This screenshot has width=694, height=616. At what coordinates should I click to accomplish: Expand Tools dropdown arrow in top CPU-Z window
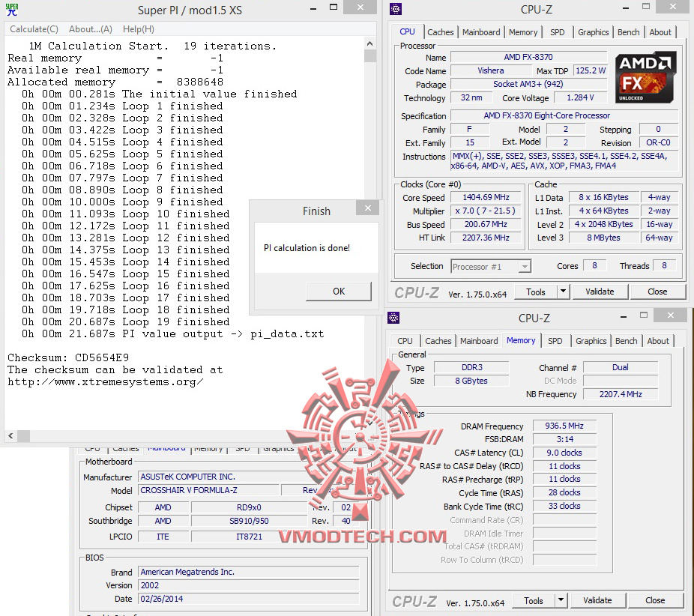pos(563,292)
